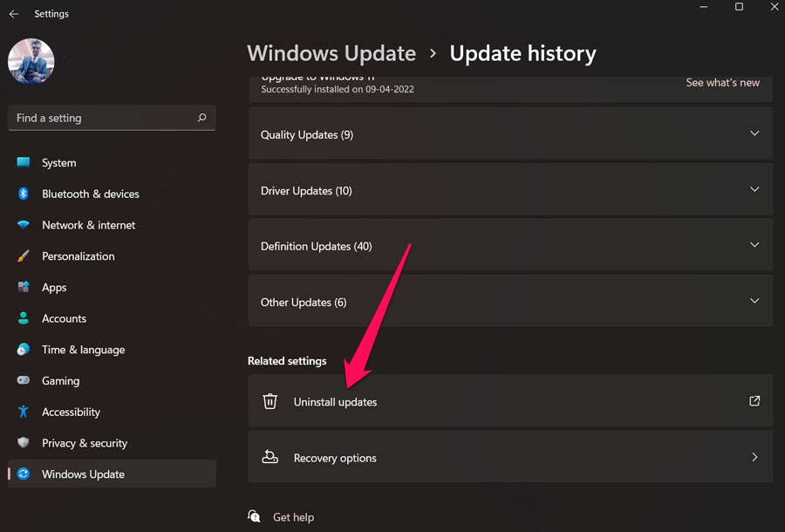Screen dimensions: 785x532
Task: Click the user profile picture
Action: tap(31, 61)
